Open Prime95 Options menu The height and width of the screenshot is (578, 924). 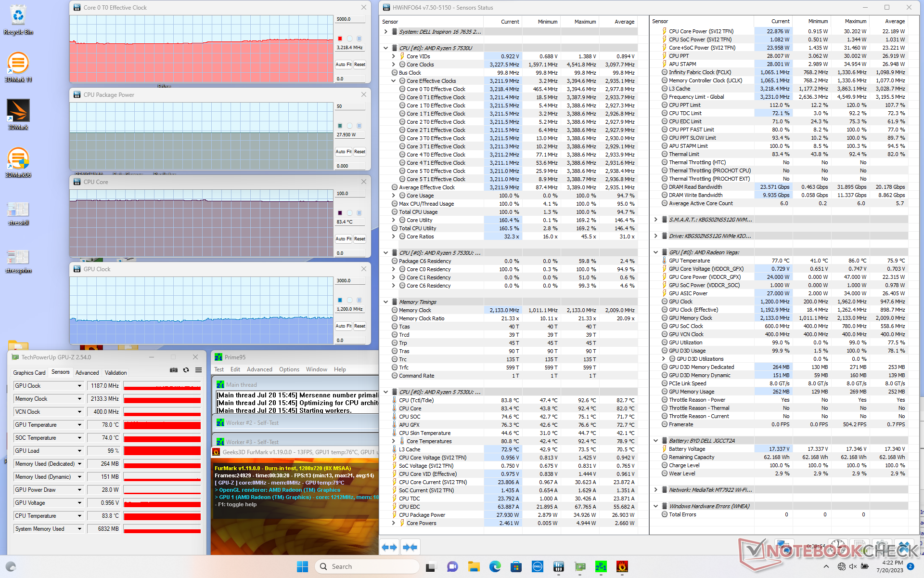pyautogui.click(x=289, y=369)
